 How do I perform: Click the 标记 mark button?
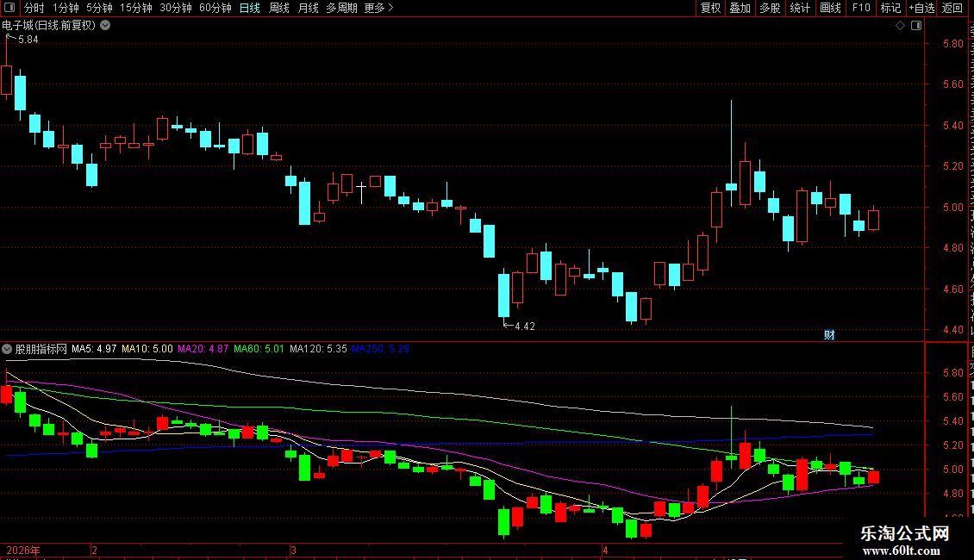point(890,8)
